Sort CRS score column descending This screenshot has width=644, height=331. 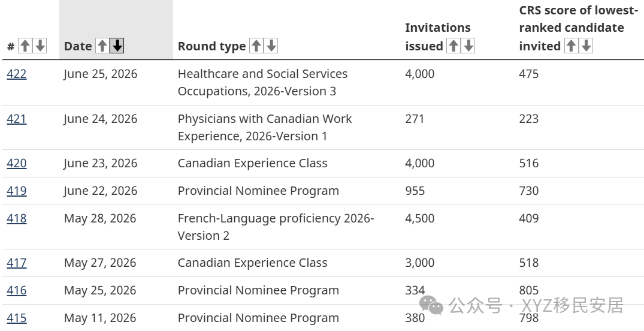pyautogui.click(x=586, y=46)
